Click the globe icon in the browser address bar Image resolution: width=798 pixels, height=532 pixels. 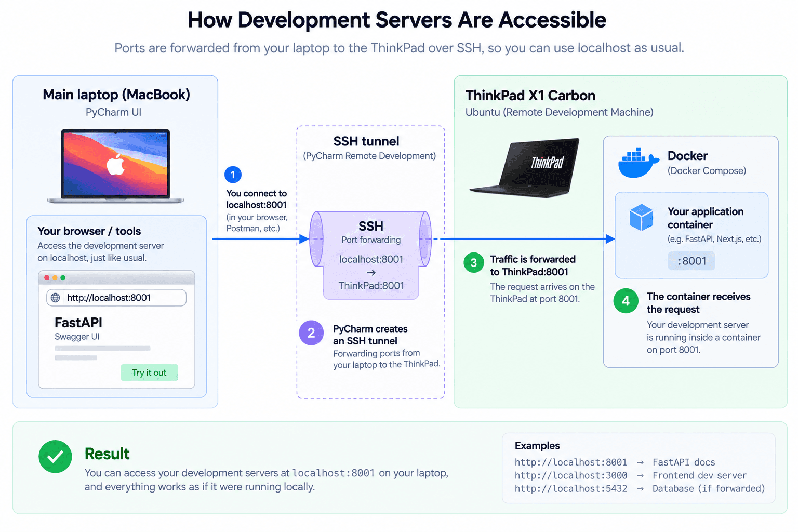pyautogui.click(x=55, y=298)
